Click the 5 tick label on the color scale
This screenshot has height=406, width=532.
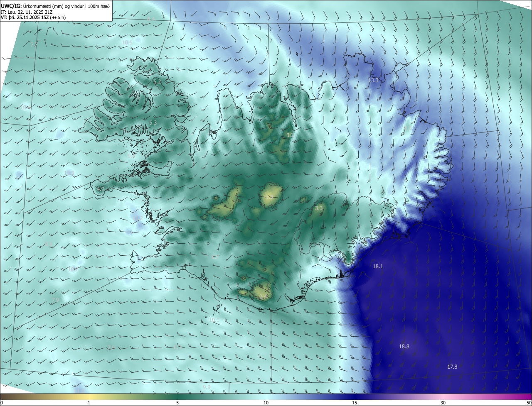point(177,403)
